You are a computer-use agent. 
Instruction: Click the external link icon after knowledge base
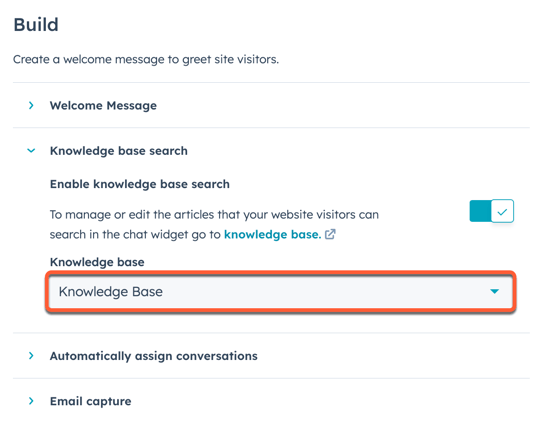click(x=330, y=234)
